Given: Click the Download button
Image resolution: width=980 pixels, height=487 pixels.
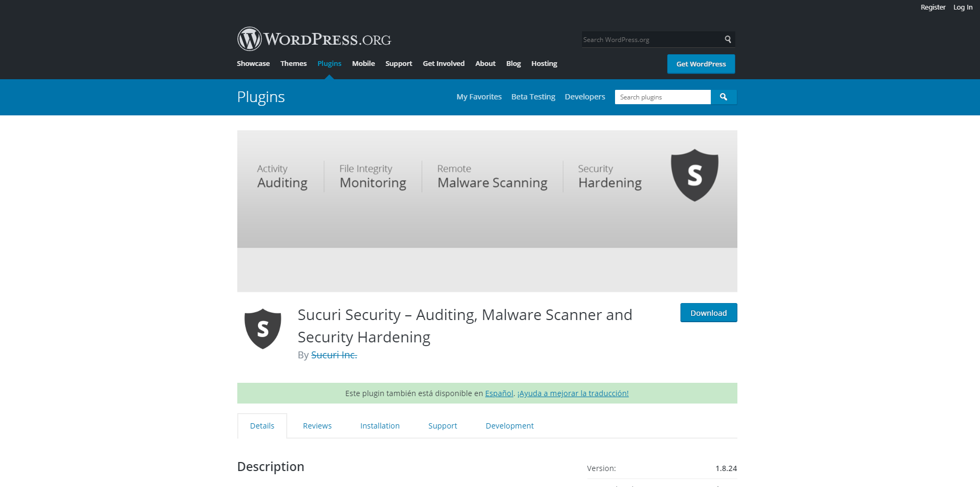Looking at the screenshot, I should coord(709,313).
